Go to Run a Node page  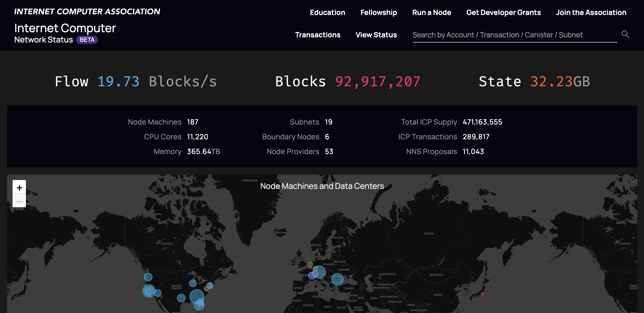(x=431, y=12)
